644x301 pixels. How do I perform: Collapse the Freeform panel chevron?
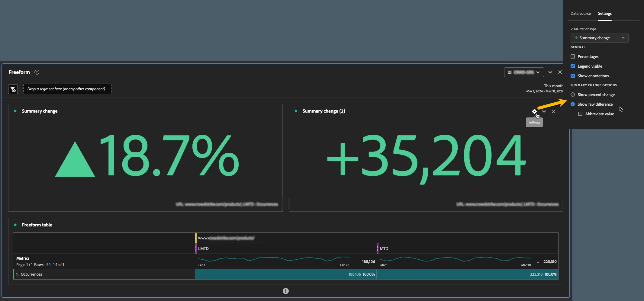click(550, 72)
